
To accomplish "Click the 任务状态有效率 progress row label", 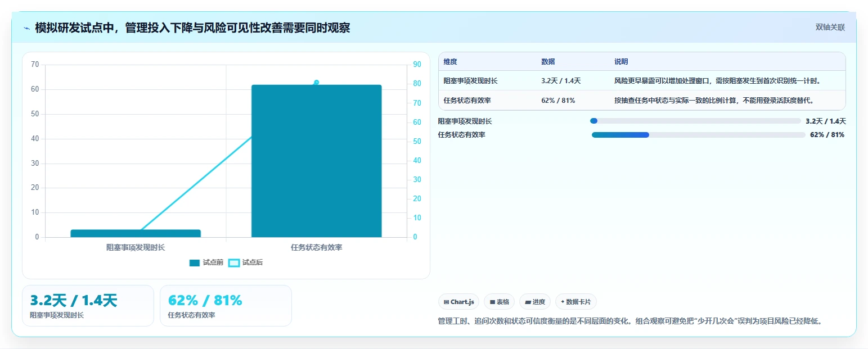I will tap(461, 135).
